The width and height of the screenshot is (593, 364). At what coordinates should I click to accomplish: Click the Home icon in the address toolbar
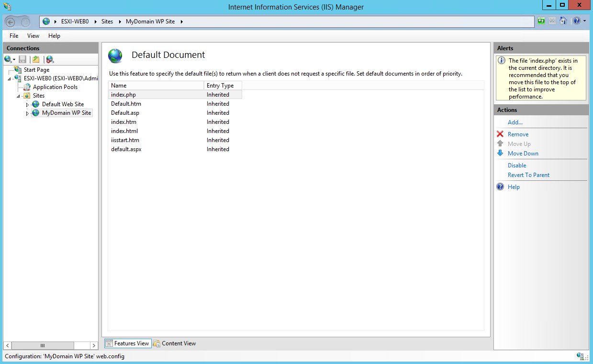[x=563, y=21]
